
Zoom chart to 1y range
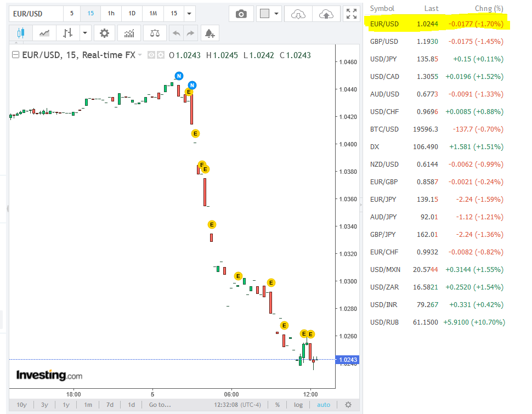click(x=66, y=405)
